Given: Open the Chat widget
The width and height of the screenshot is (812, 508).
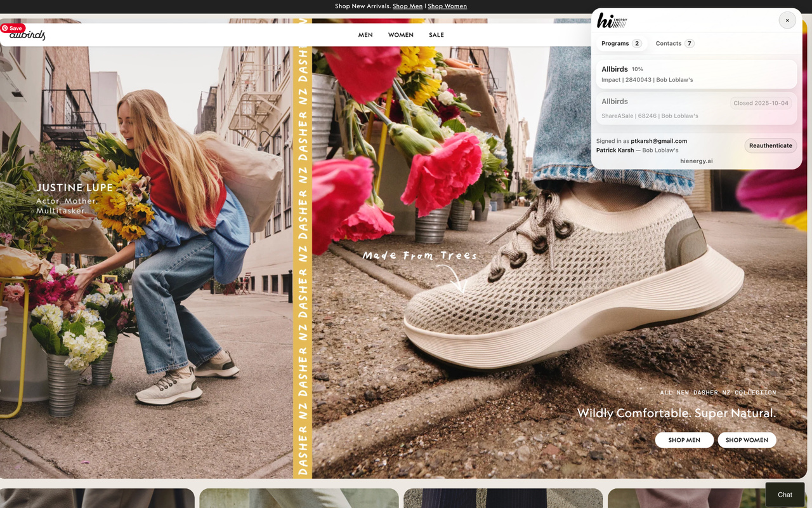Looking at the screenshot, I should [785, 495].
